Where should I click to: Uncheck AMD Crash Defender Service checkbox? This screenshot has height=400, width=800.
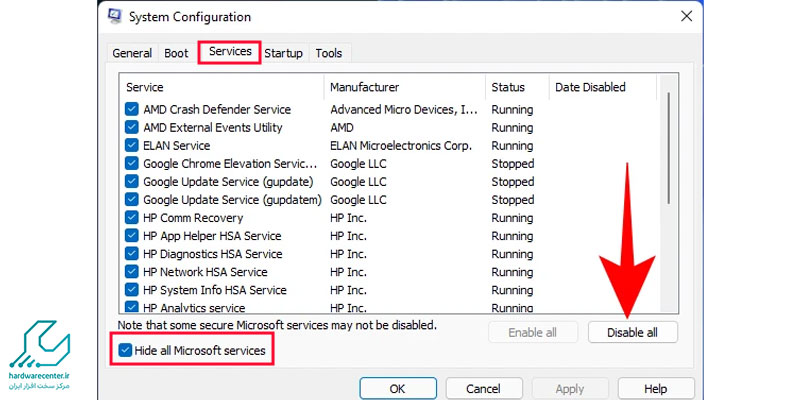[132, 109]
